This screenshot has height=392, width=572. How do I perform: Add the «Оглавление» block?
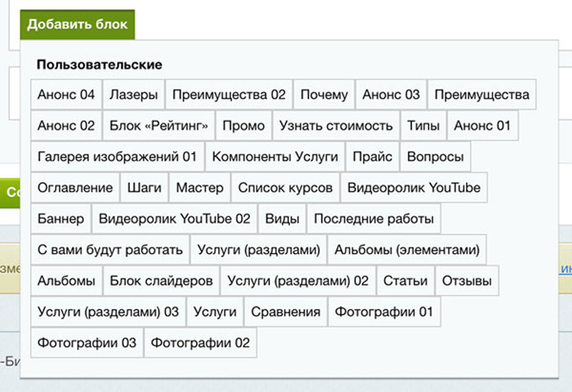[x=75, y=188]
